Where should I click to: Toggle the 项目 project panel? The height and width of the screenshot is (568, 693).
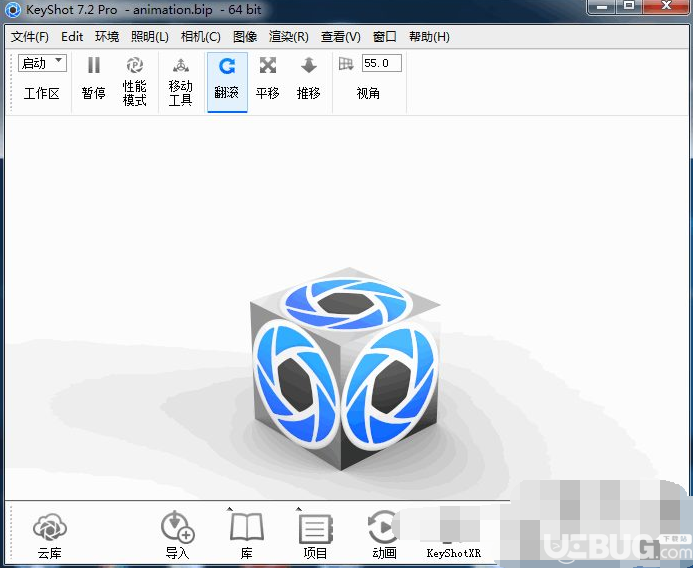315,536
